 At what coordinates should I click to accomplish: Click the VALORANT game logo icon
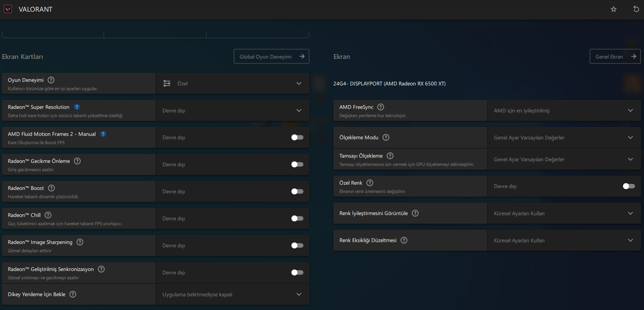tap(8, 9)
